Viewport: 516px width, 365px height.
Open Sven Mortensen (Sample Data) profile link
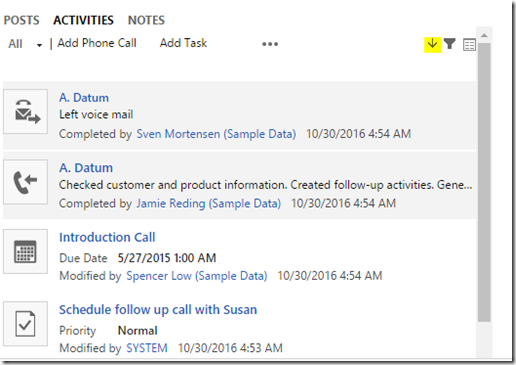[x=216, y=134]
